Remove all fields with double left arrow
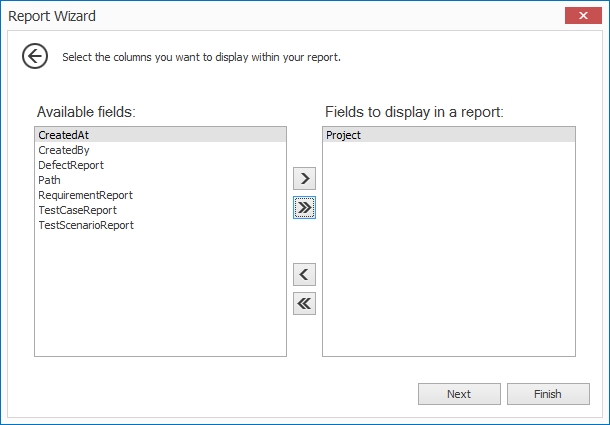 pos(305,304)
